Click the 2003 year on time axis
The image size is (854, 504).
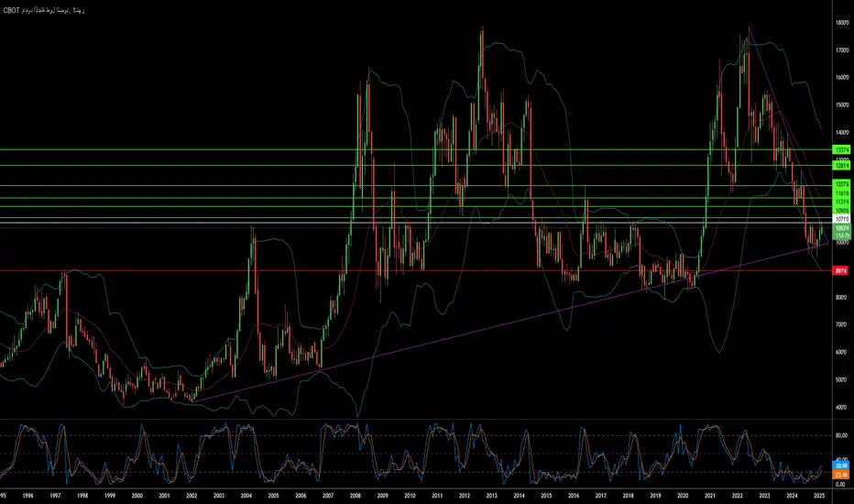pos(219,496)
